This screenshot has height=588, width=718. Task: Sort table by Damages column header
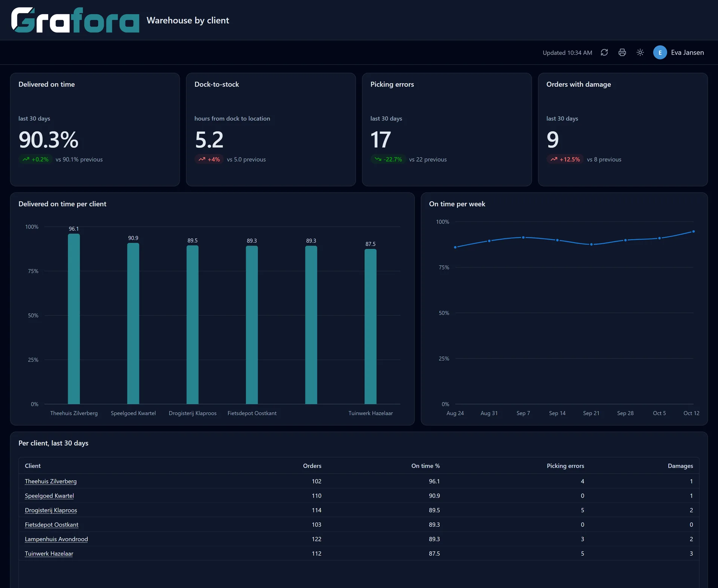click(x=680, y=466)
